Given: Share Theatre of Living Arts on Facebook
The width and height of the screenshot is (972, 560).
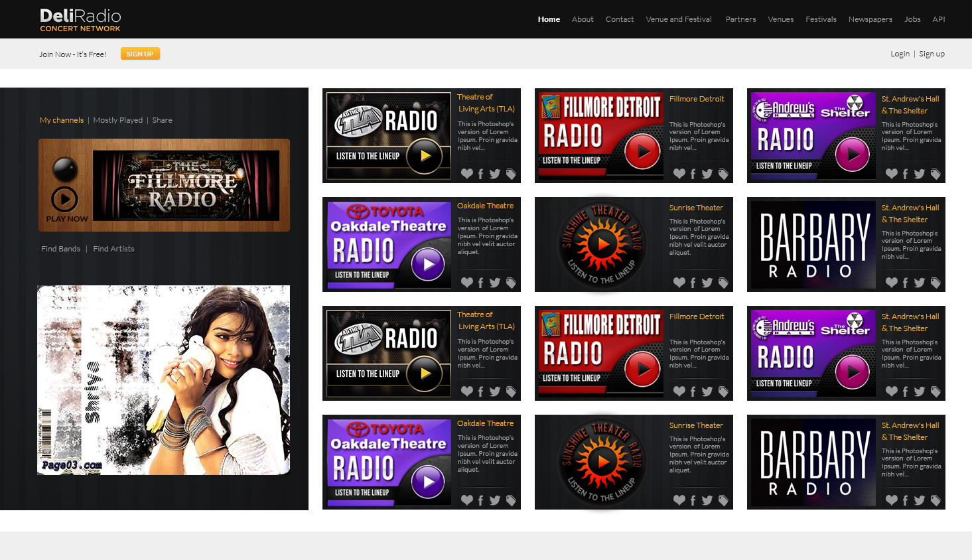Looking at the screenshot, I should [480, 173].
